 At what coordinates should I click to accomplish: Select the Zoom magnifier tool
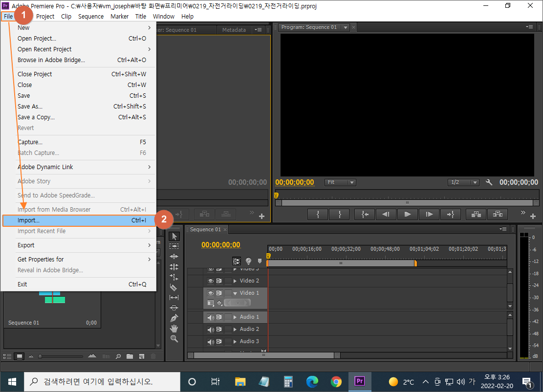(x=174, y=339)
